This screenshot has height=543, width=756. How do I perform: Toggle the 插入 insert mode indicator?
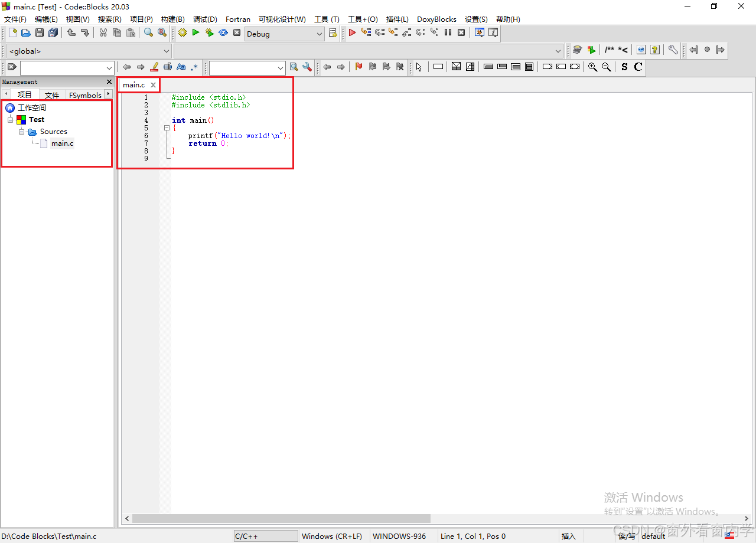[568, 536]
